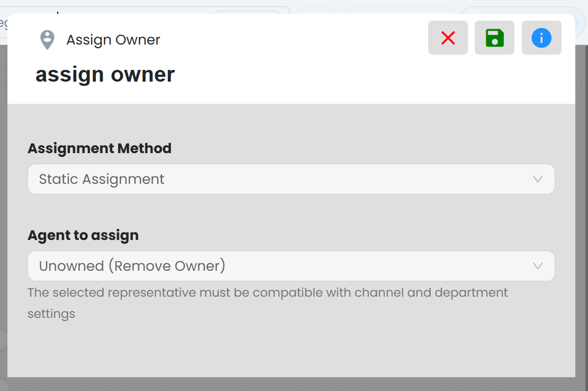This screenshot has height=391, width=588.
Task: Save settings using the green floppy disk icon
Action: (494, 38)
